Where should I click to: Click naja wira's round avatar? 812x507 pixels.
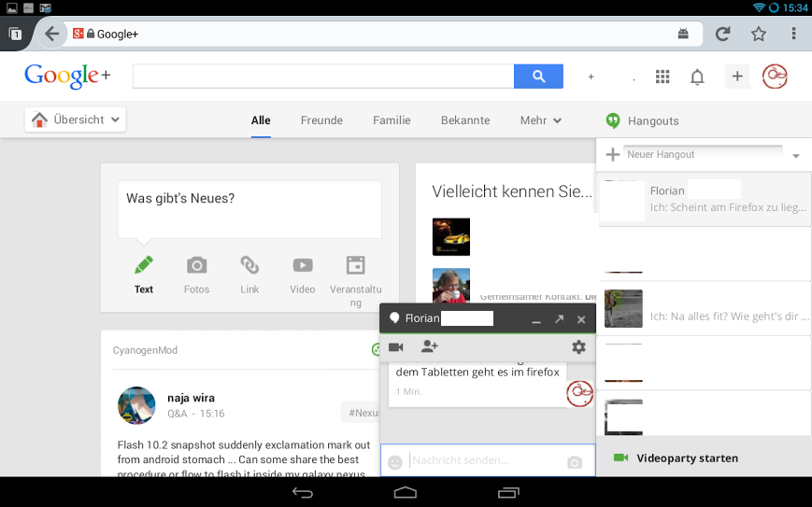click(136, 405)
